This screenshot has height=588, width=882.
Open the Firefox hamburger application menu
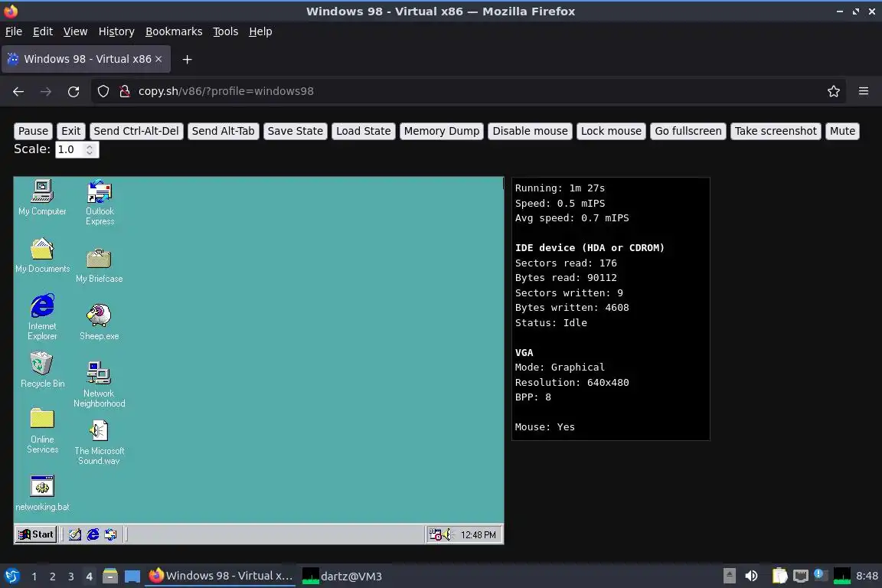point(864,91)
